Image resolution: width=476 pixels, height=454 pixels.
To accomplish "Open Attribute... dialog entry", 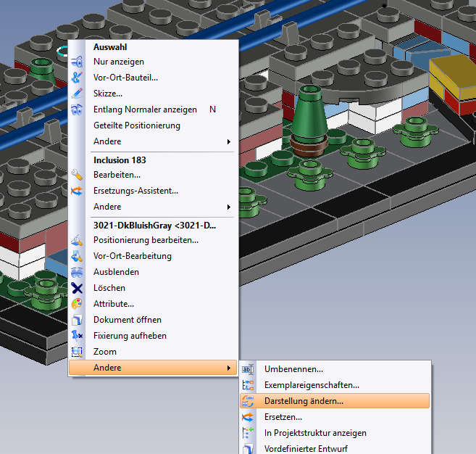I will (153, 304).
